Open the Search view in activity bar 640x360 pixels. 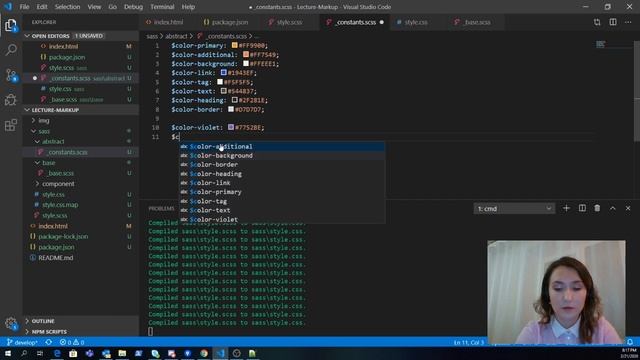pyautogui.click(x=11, y=50)
